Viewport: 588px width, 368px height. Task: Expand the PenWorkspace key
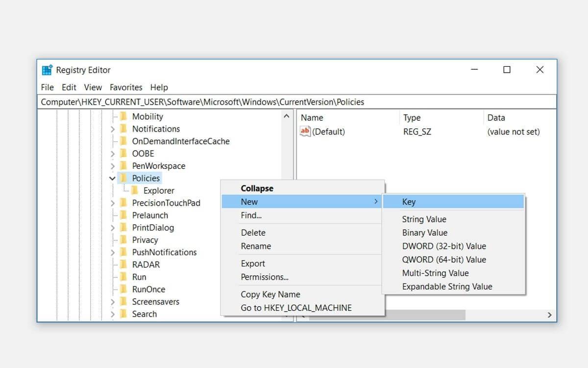(112, 166)
